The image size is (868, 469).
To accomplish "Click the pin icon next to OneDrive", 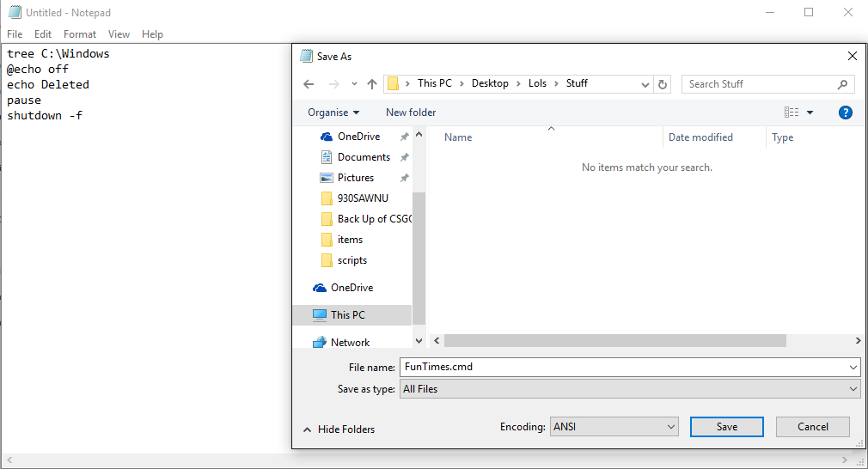I will click(x=405, y=136).
